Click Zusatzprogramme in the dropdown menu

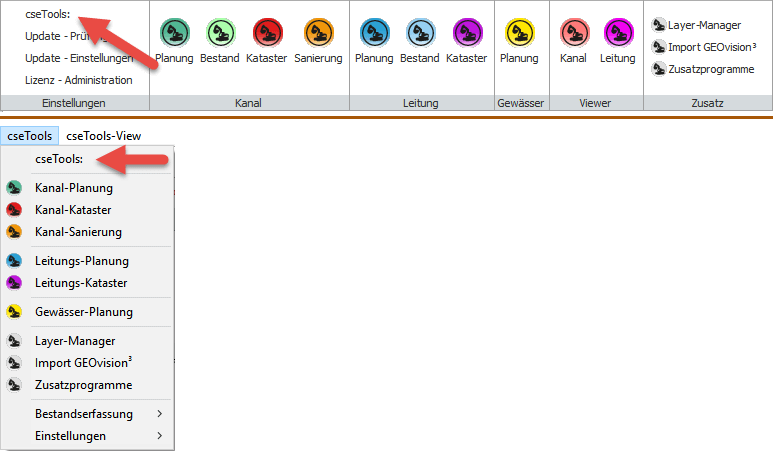83,385
